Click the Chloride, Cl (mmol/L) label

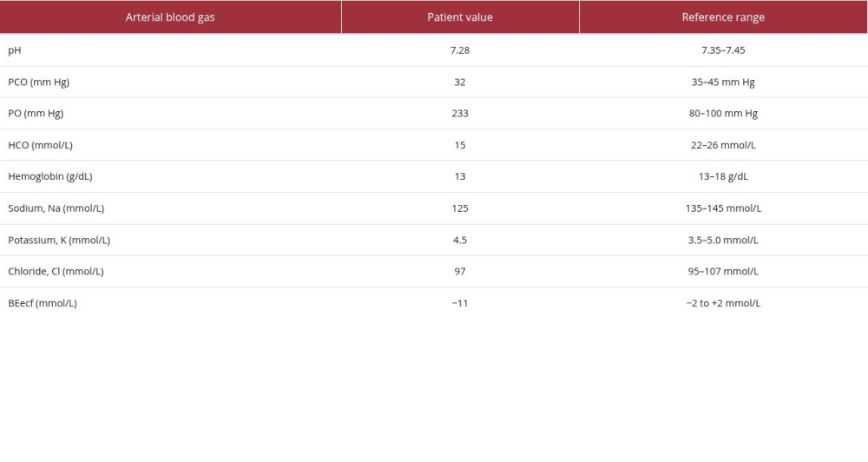coord(56,272)
